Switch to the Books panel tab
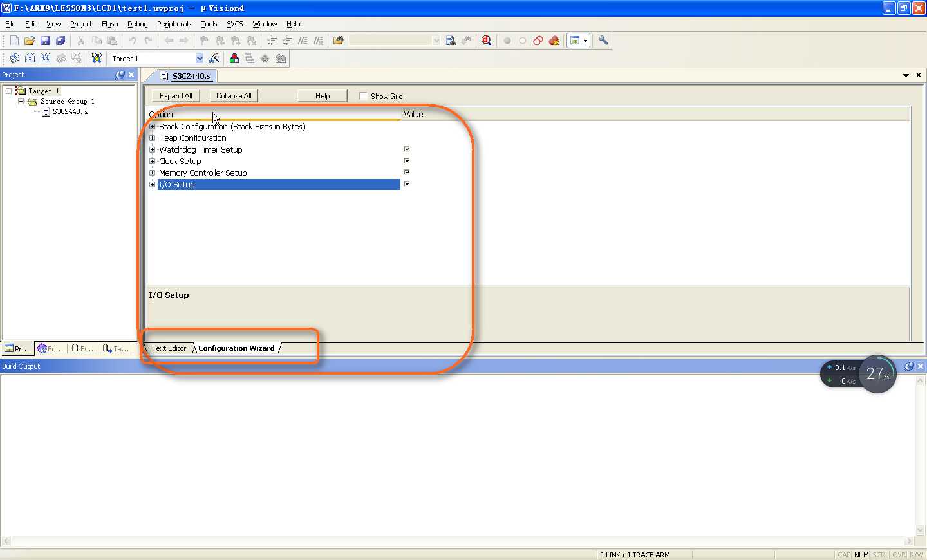The width and height of the screenshot is (927, 560). point(50,348)
